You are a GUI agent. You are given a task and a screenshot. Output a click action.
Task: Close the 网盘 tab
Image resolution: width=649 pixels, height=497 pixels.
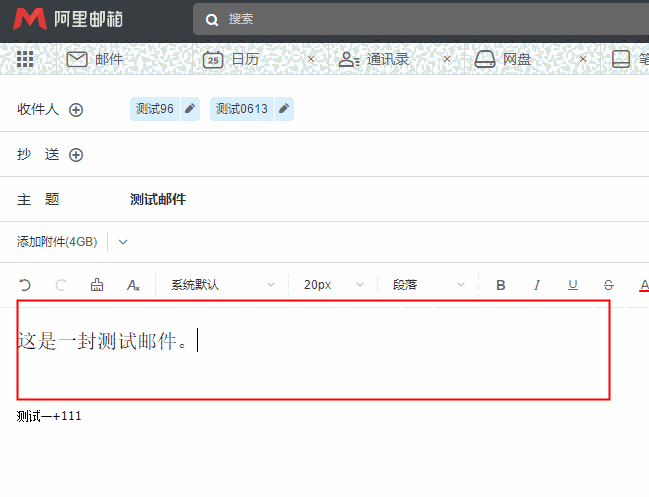pos(583,59)
